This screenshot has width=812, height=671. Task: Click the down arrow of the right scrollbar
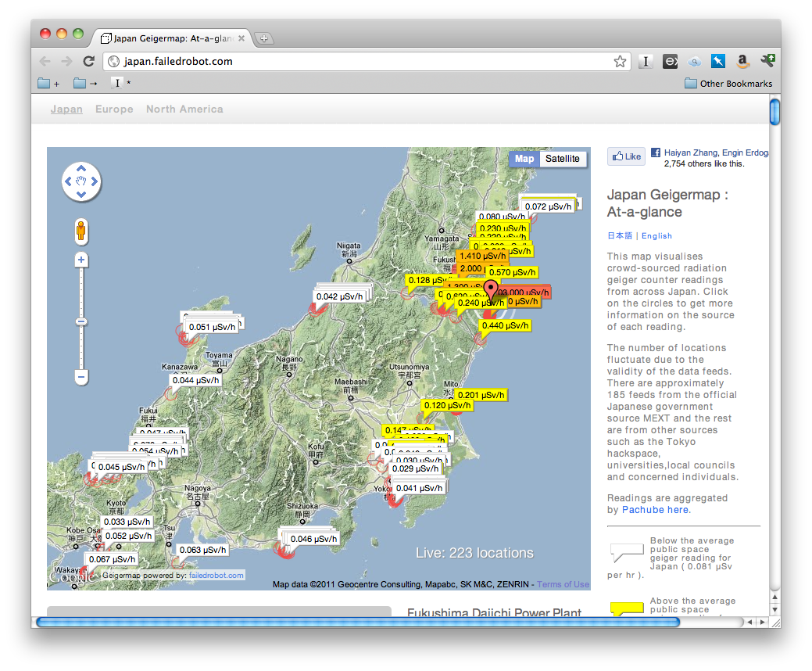[774, 608]
